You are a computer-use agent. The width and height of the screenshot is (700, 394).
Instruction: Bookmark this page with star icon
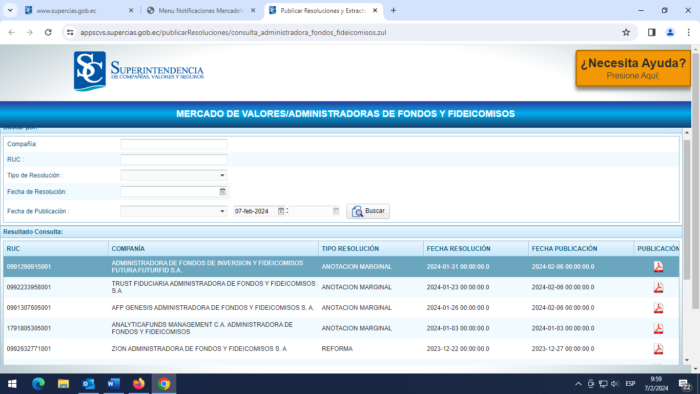626,32
